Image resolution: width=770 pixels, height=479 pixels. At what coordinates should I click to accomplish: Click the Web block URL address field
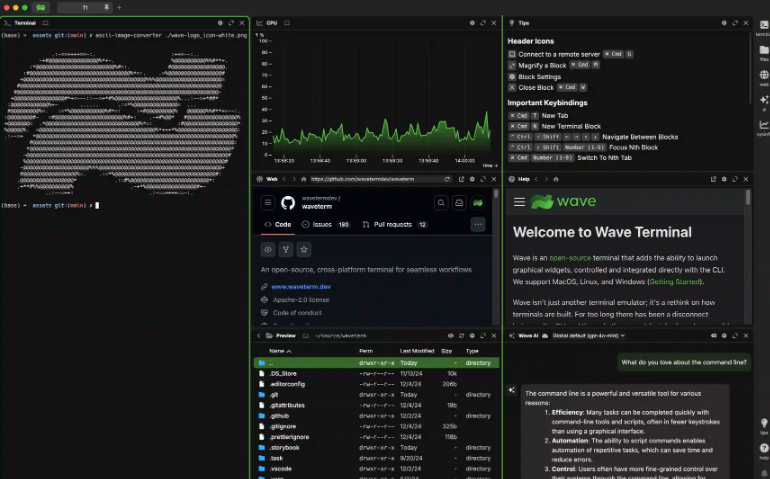[376, 179]
